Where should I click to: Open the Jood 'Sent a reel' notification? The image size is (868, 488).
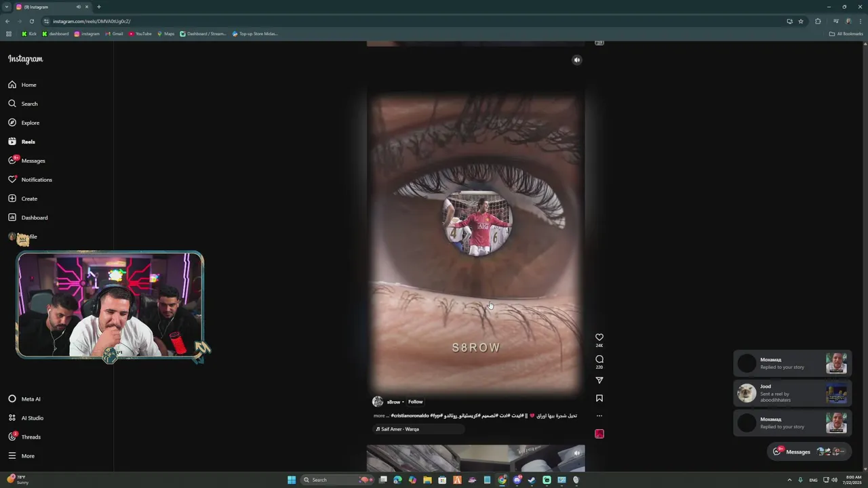coord(792,393)
